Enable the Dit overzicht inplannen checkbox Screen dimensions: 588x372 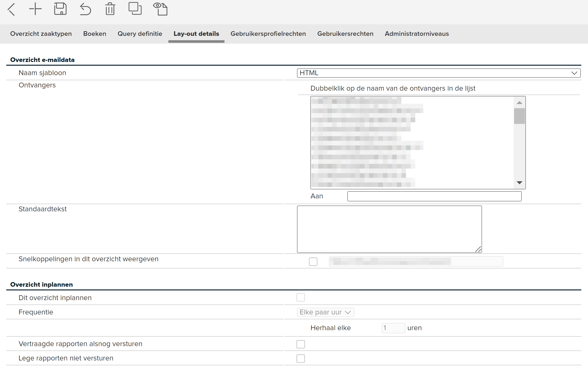(301, 298)
